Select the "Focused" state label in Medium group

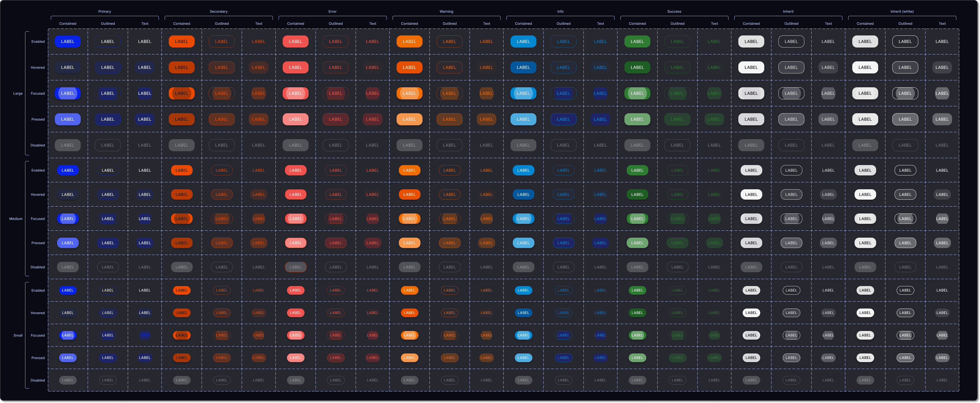click(x=38, y=219)
